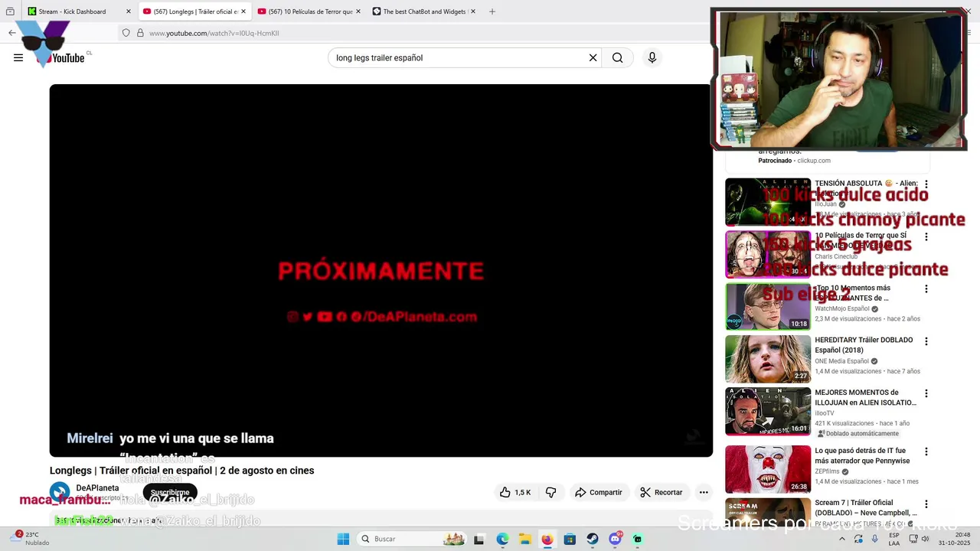Viewport: 980px width, 551px height.
Task: Click the site padlock icon
Action: click(140, 33)
